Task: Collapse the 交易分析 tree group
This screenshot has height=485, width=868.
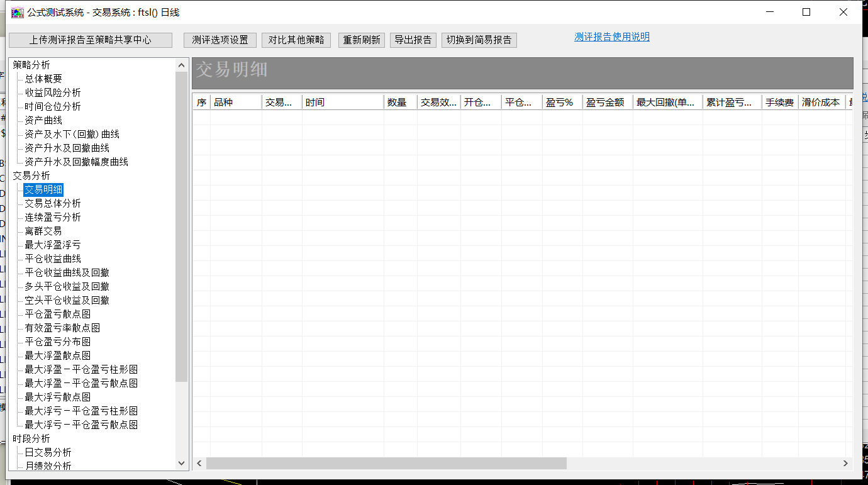Action: tap(31, 176)
